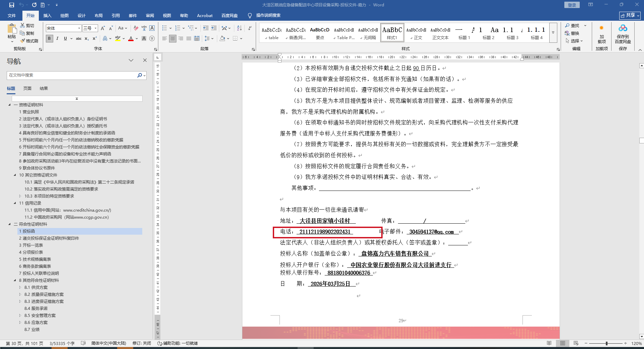644x349 pixels.
Task: Switch to the 页面 tab in navigation pane
Action: pyautogui.click(x=27, y=88)
